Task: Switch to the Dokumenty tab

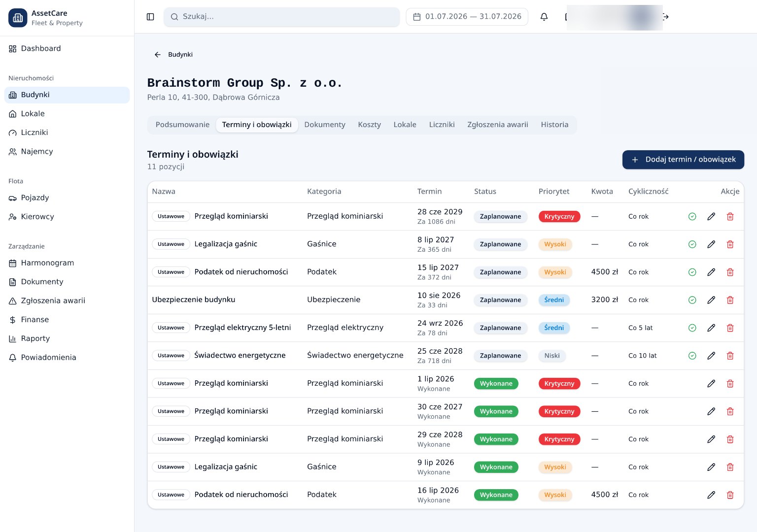Action: (x=325, y=125)
